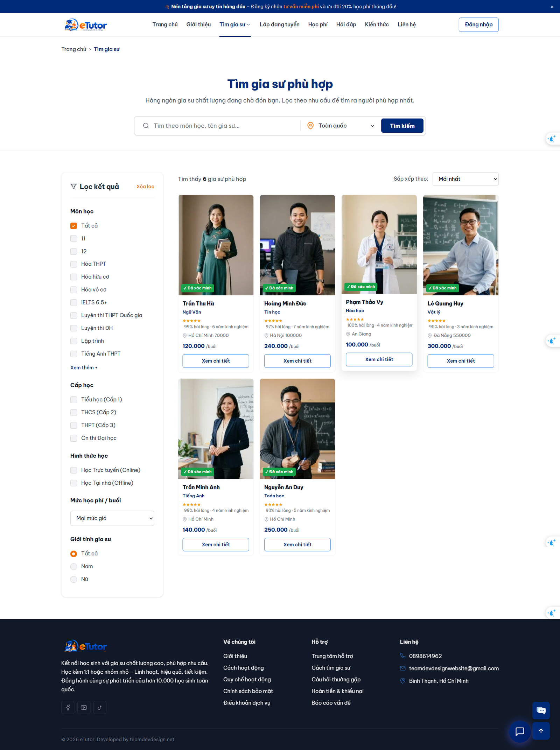
Task: Click Xóa lọc to clear filters
Action: tap(145, 187)
